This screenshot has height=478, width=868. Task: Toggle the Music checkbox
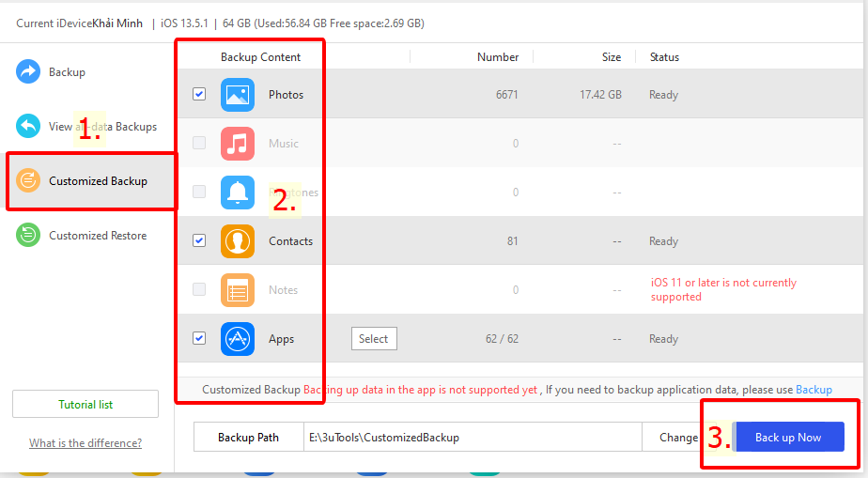point(199,143)
